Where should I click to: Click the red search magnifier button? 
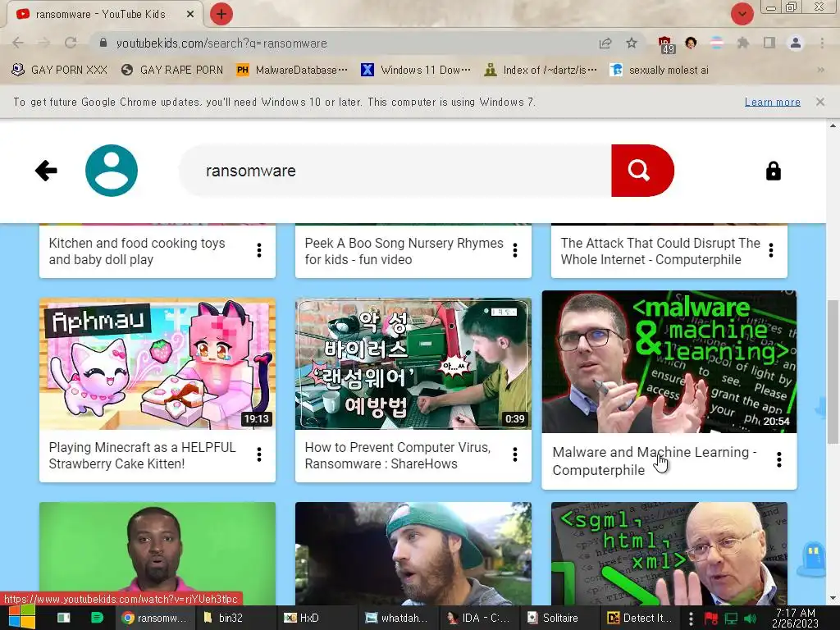[641, 171]
